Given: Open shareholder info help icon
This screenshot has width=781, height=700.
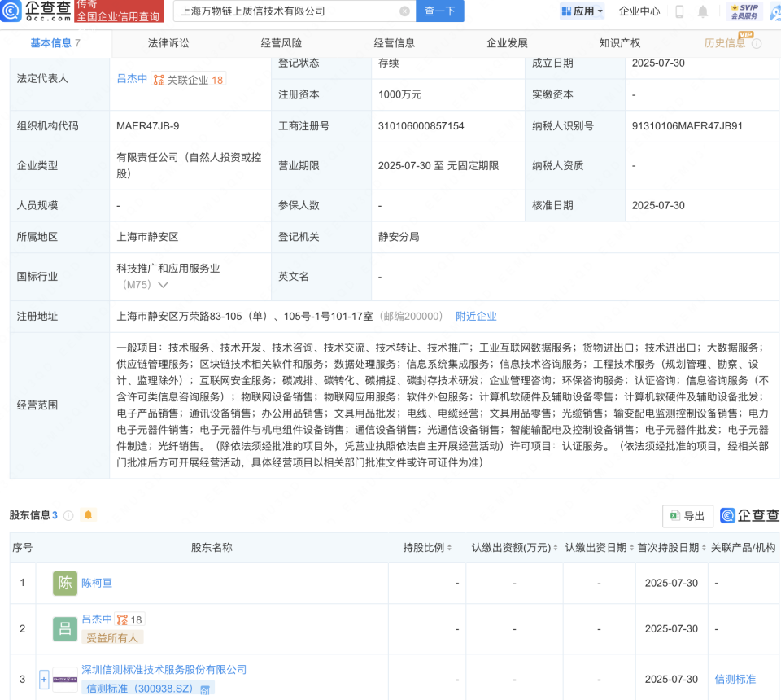Looking at the screenshot, I should pyautogui.click(x=68, y=515).
